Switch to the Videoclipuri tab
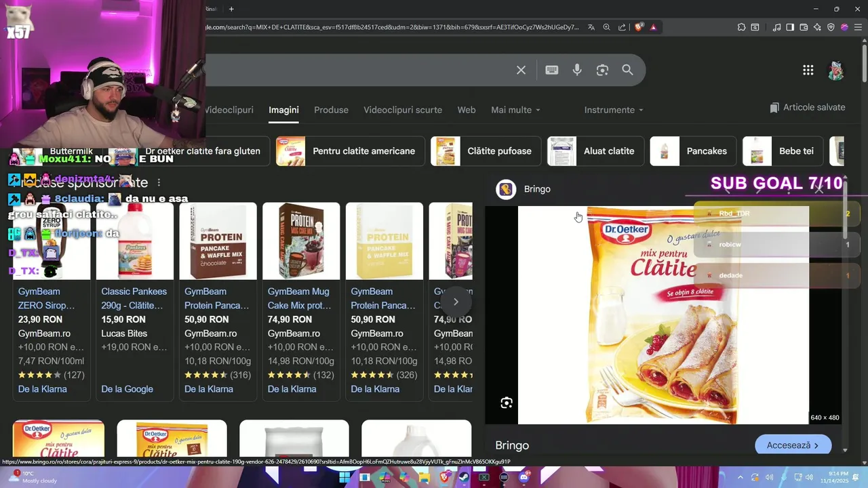Viewport: 868px width, 488px height. point(229,110)
